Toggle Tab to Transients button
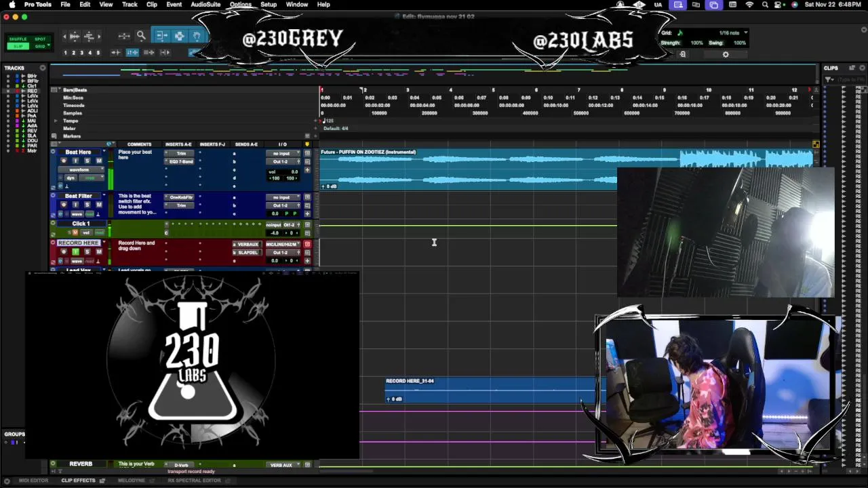 pos(116,52)
